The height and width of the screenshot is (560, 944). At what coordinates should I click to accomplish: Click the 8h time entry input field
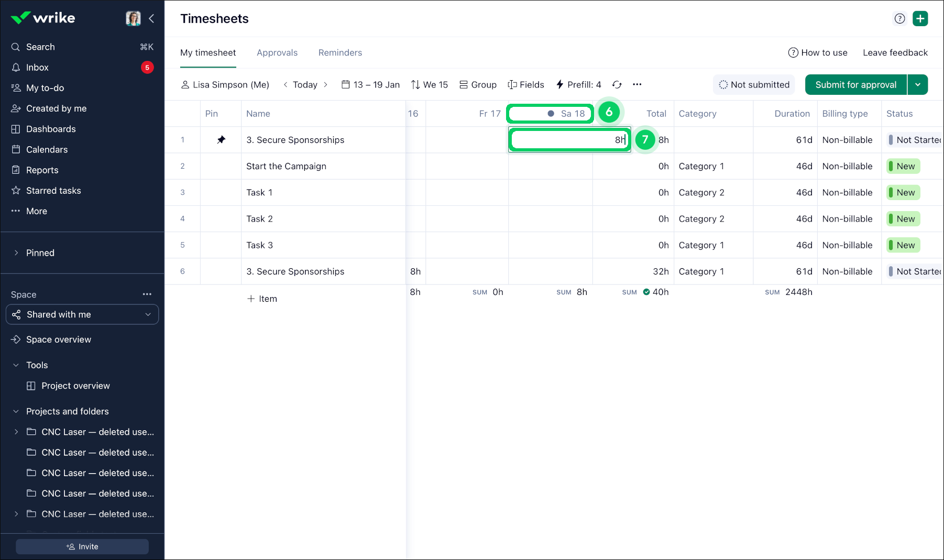(569, 140)
